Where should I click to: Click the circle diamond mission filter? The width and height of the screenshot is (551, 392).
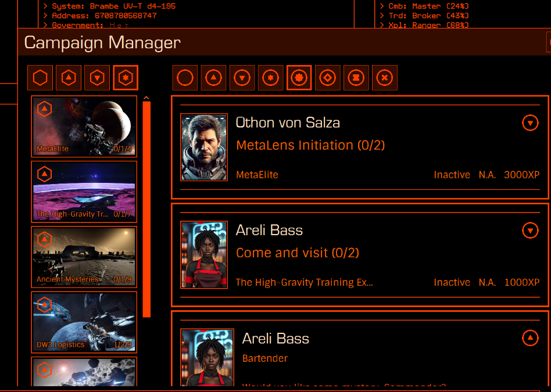tap(327, 78)
